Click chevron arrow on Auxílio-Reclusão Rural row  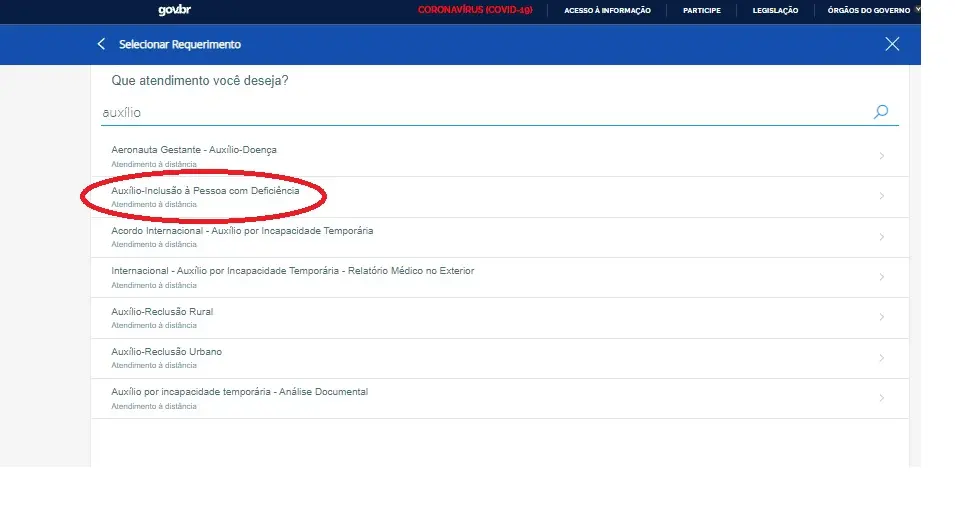[x=881, y=317]
